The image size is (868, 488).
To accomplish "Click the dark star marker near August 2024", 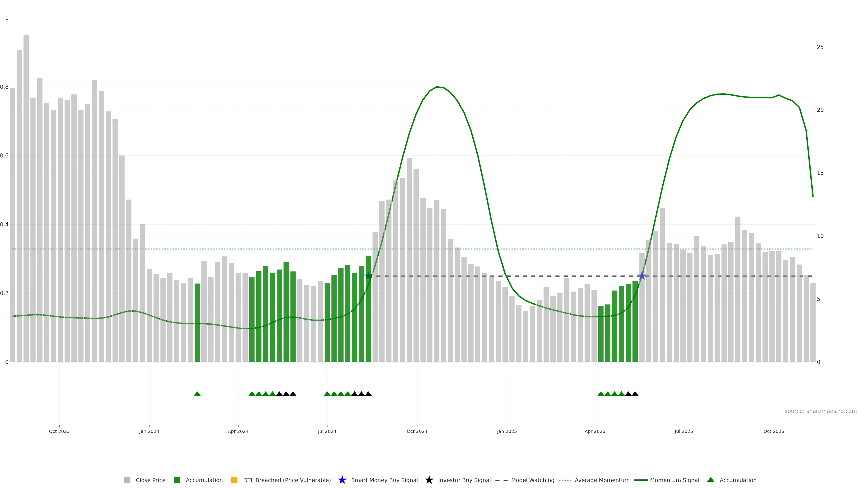I will [368, 276].
